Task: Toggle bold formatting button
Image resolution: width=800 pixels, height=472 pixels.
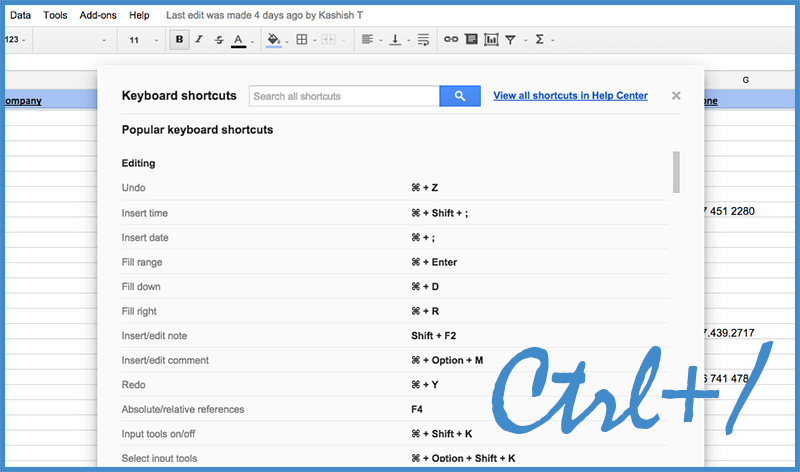Action: pos(179,39)
